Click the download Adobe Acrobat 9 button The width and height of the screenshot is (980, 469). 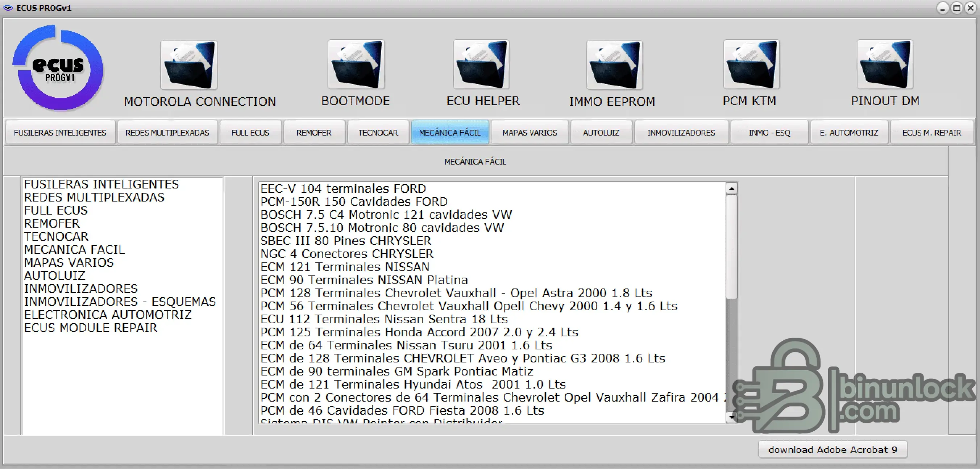(x=833, y=449)
